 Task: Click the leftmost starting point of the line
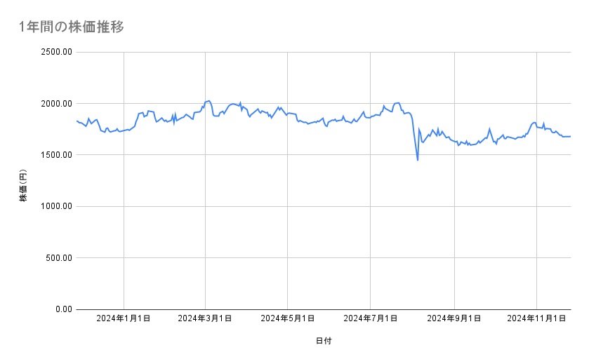point(77,121)
